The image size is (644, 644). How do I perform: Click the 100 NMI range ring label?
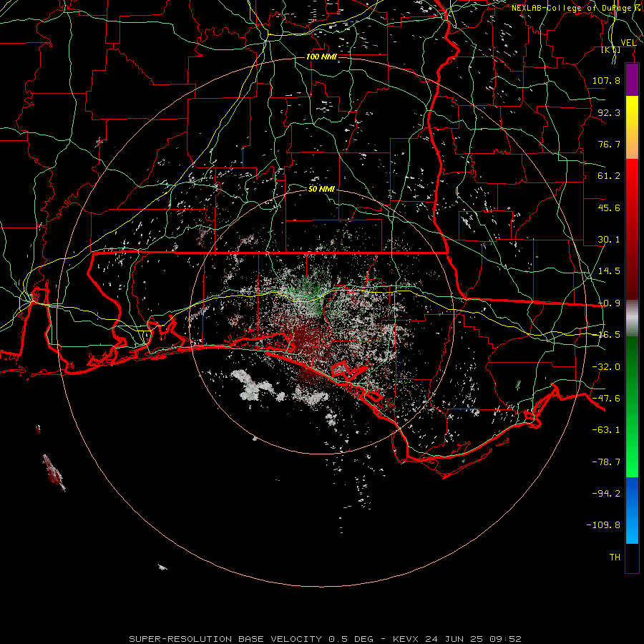tap(321, 57)
